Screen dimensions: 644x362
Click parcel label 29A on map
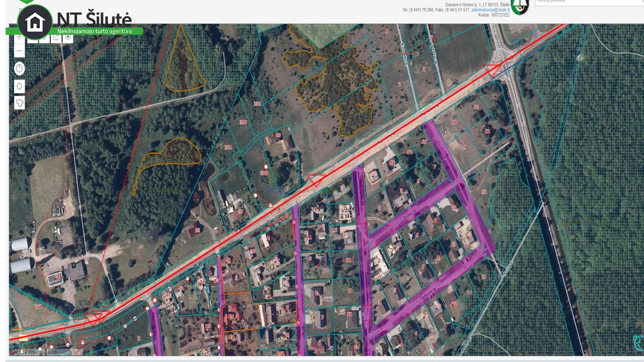(x=38, y=307)
